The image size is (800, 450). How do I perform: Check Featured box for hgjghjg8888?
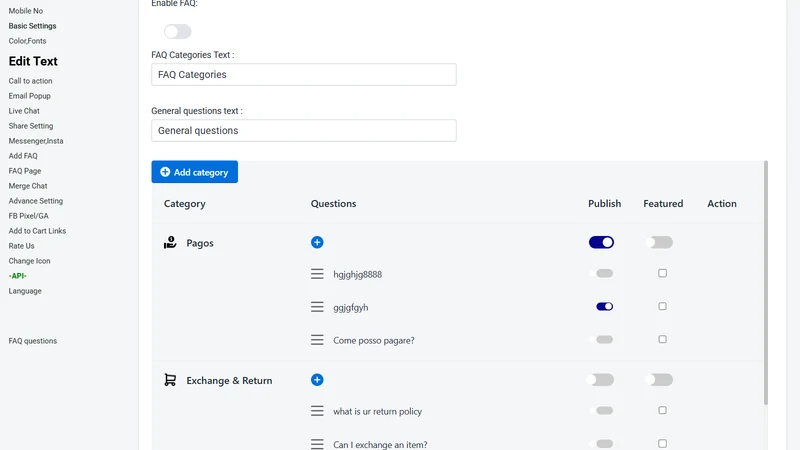[662, 273]
